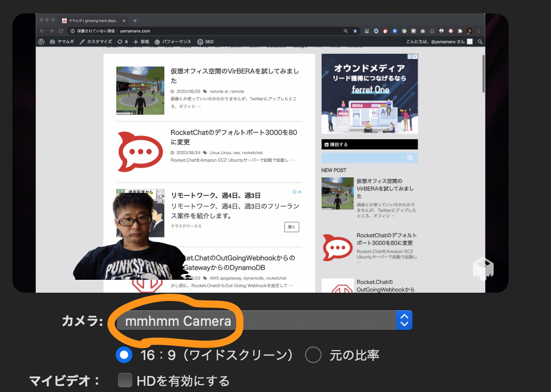Click the NEW POST heading text
Viewport: 551px width, 392px height.
click(x=334, y=170)
